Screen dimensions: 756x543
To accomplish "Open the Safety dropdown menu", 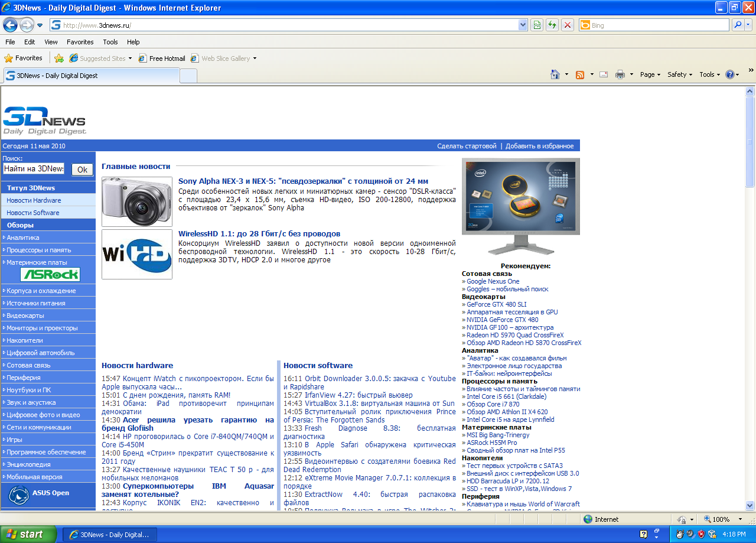I will [680, 74].
